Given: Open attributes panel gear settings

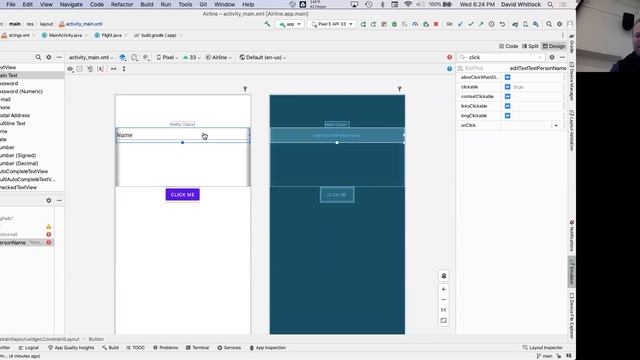Looking at the screenshot, I should click(552, 57).
